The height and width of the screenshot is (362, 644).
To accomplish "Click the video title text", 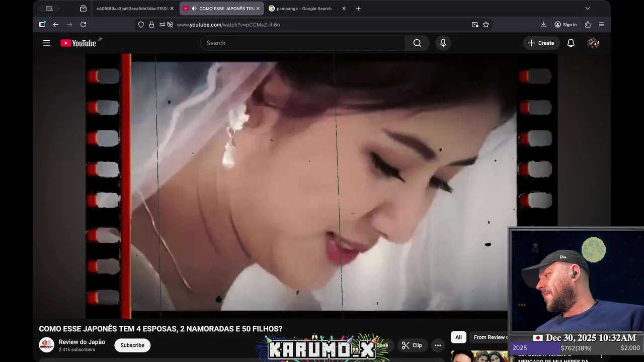I will [x=160, y=329].
